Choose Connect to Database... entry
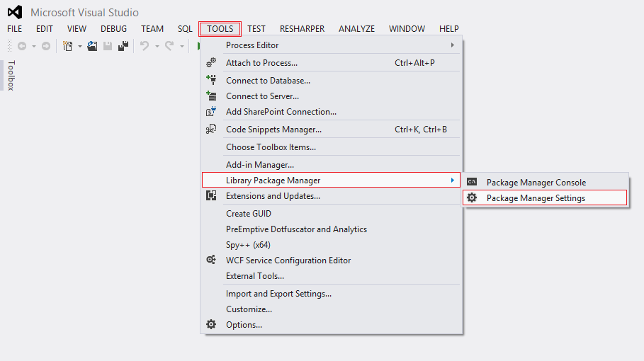Viewport: 644px width, 361px height. (x=331, y=81)
